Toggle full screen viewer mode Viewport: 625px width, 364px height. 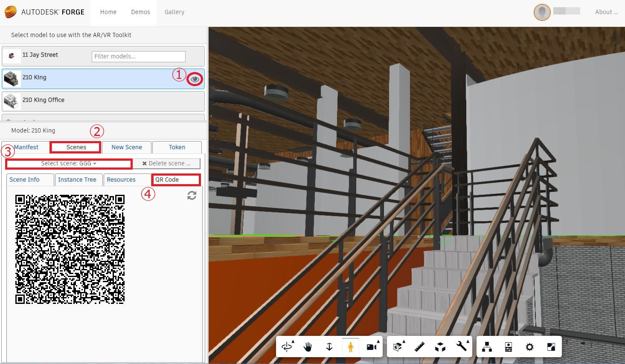click(x=551, y=347)
